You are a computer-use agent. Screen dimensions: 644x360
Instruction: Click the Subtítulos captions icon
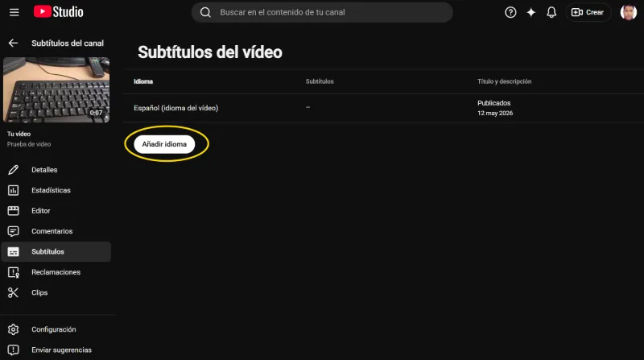(13, 252)
